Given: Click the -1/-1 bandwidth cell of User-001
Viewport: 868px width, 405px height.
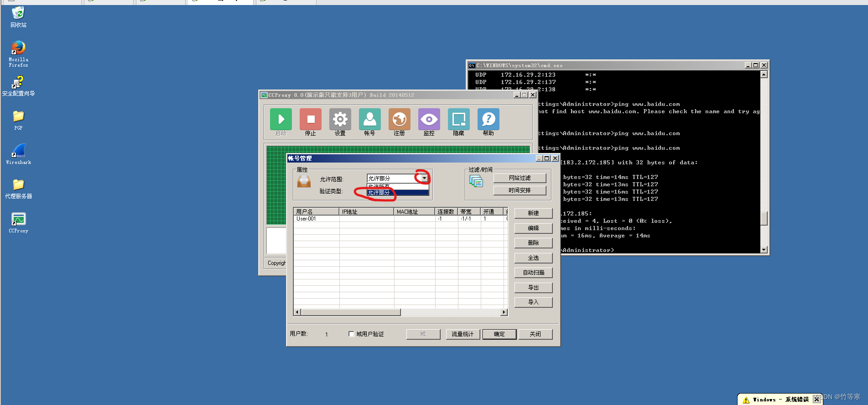Looking at the screenshot, I should (469, 219).
